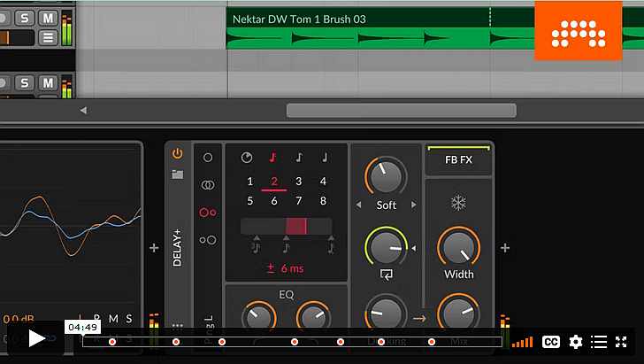Image resolution: width=644 pixels, height=364 pixels.
Task: Click the right knob under the EQ label
Action: pos(314,316)
